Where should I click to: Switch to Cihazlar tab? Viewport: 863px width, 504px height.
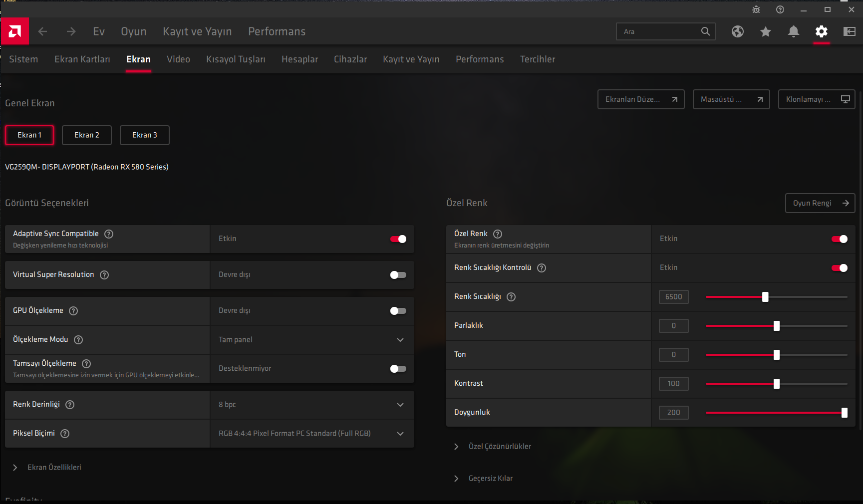coord(350,59)
